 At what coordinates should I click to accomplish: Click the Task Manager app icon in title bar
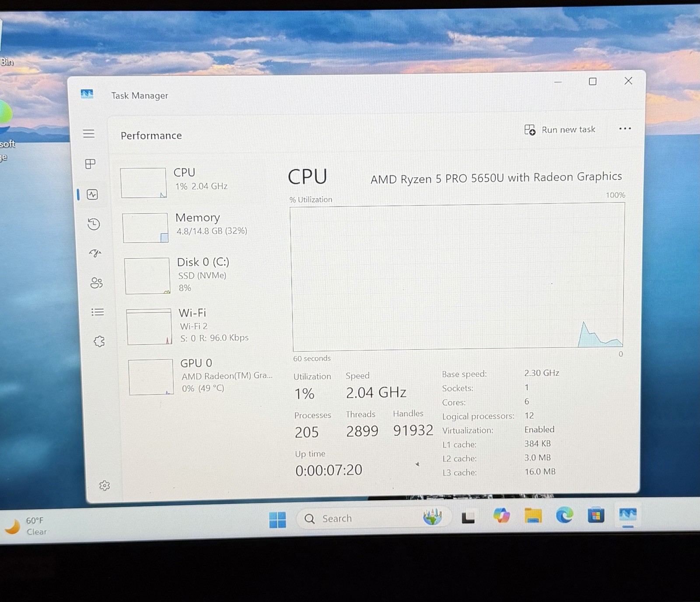tap(87, 94)
